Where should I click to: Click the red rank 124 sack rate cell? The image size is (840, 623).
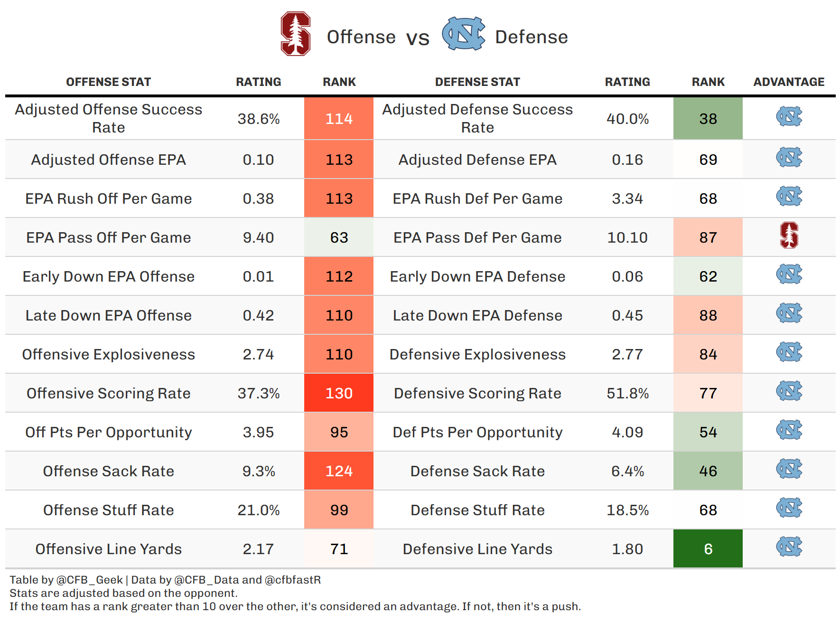coord(339,471)
